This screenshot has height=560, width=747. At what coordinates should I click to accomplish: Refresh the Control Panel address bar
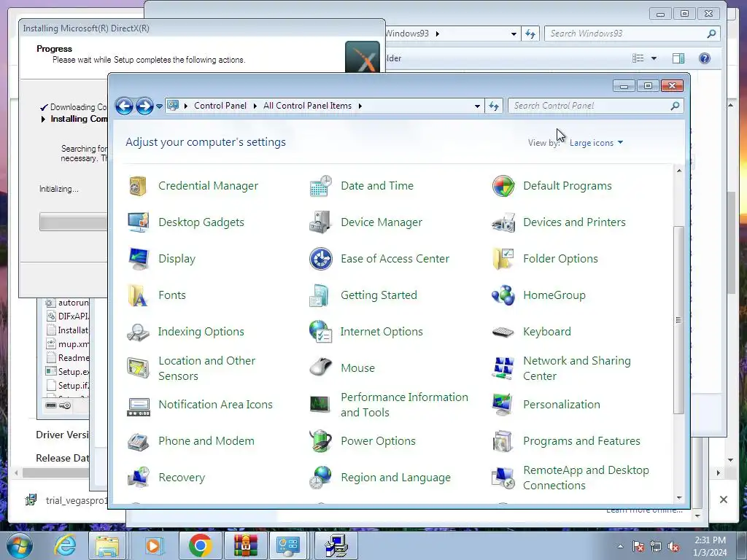(x=494, y=106)
